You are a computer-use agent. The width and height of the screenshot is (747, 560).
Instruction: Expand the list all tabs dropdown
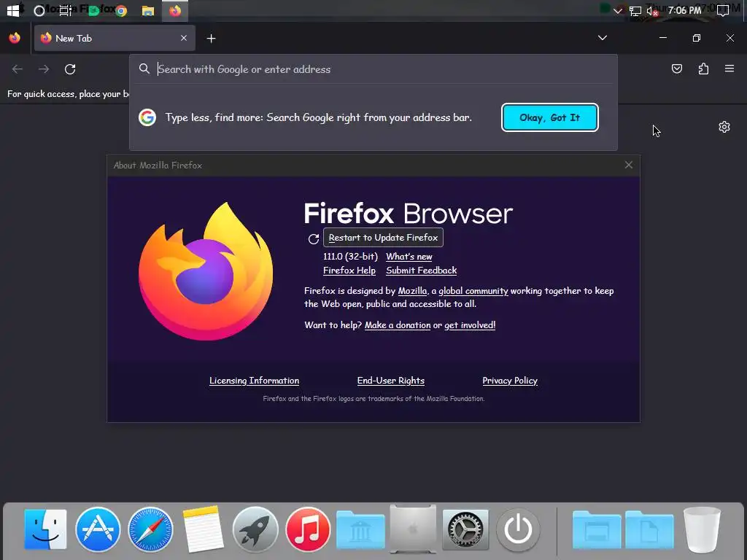click(x=602, y=38)
